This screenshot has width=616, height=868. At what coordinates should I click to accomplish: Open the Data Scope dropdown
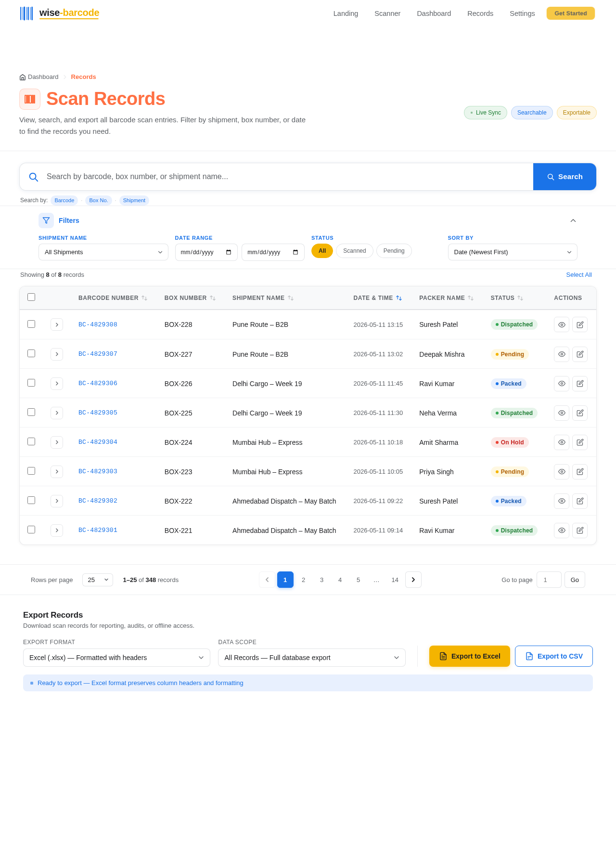[312, 658]
